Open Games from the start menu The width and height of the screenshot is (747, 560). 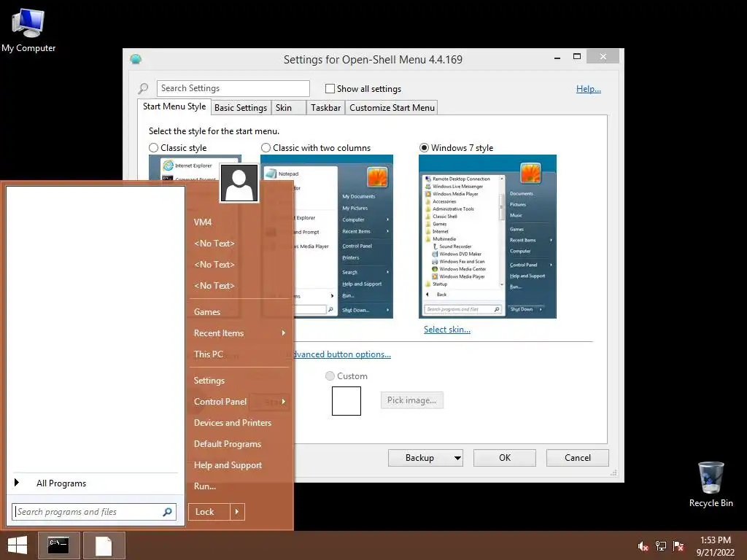click(x=207, y=312)
